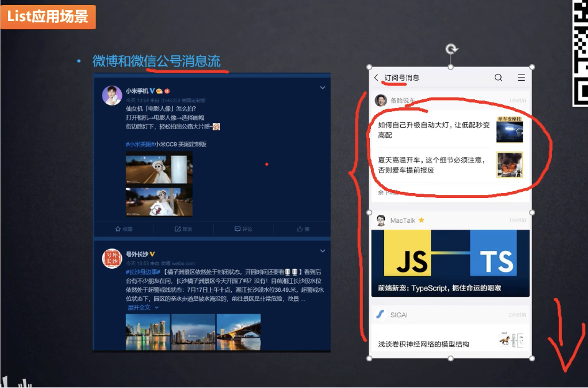The height and width of the screenshot is (388, 588).
Task: Expand the chevron menu on the 号外长沙 post
Action: (323, 251)
